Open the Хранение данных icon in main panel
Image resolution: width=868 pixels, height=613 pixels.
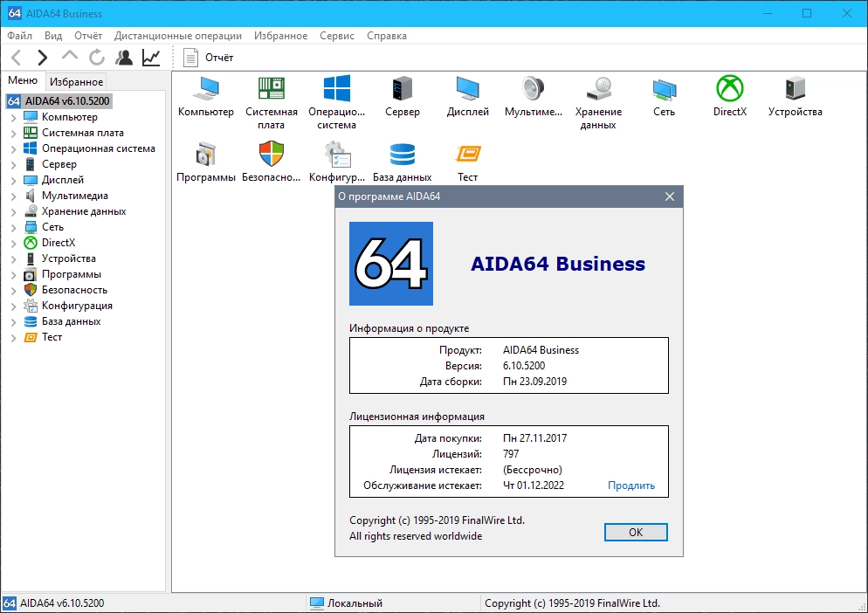coord(598,88)
